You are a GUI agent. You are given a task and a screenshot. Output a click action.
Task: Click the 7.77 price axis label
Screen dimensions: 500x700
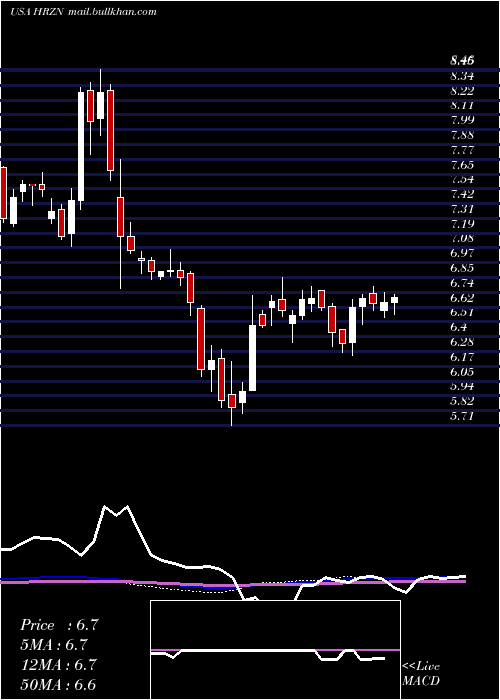pyautogui.click(x=462, y=150)
